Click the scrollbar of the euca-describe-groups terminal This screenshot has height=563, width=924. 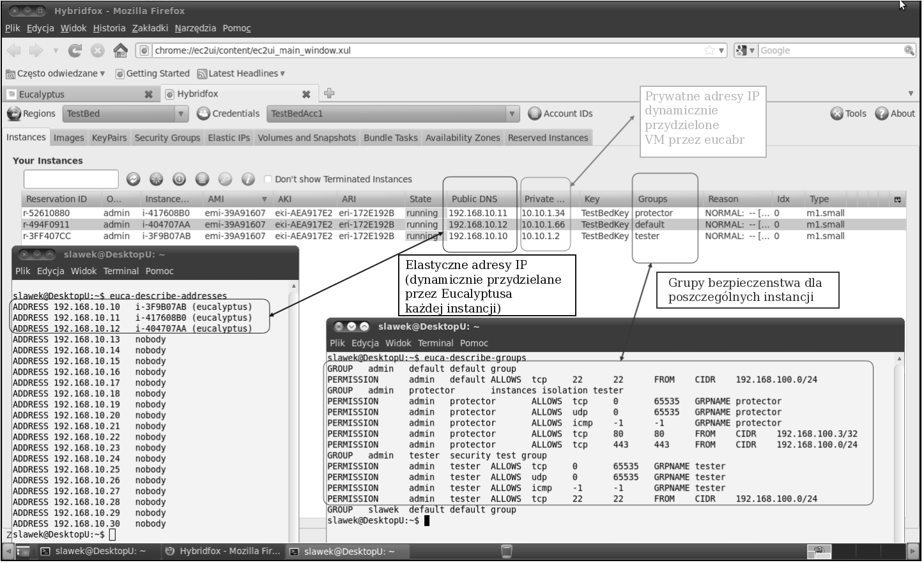899,447
